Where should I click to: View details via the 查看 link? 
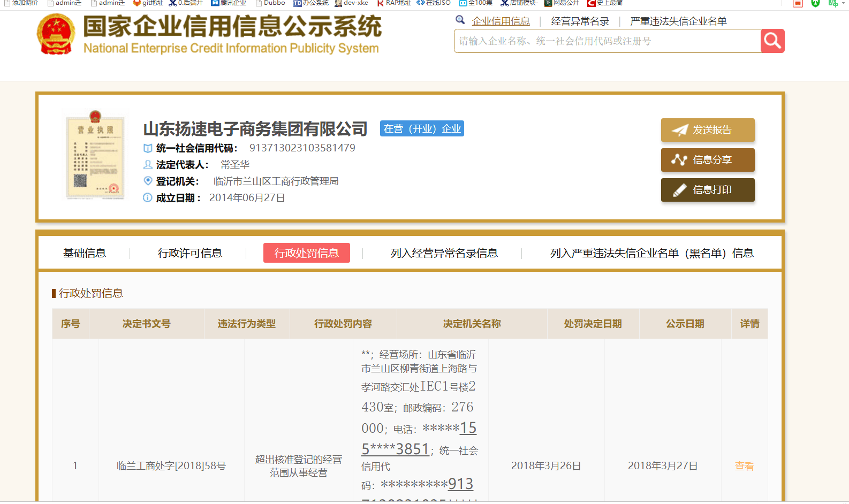click(744, 466)
